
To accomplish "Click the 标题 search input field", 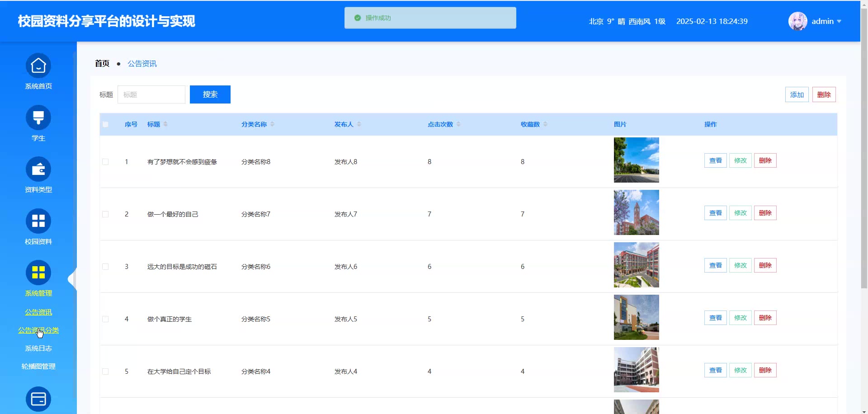I will coord(151,95).
